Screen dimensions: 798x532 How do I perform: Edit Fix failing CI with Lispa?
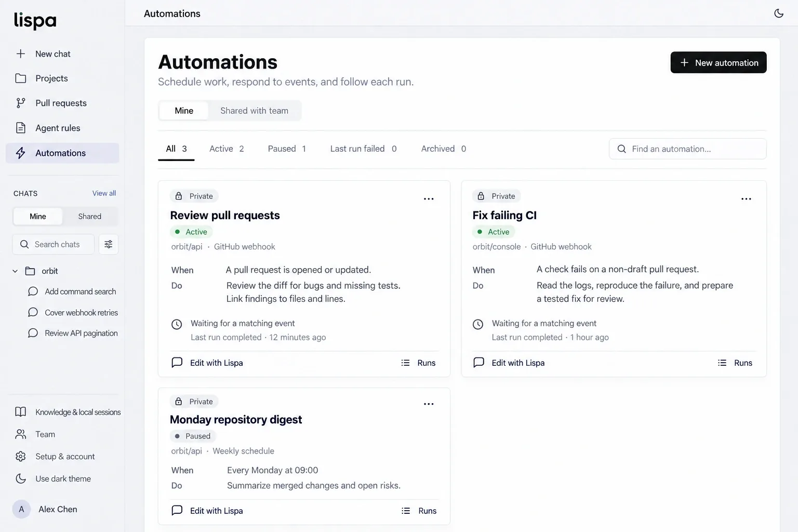pyautogui.click(x=509, y=363)
